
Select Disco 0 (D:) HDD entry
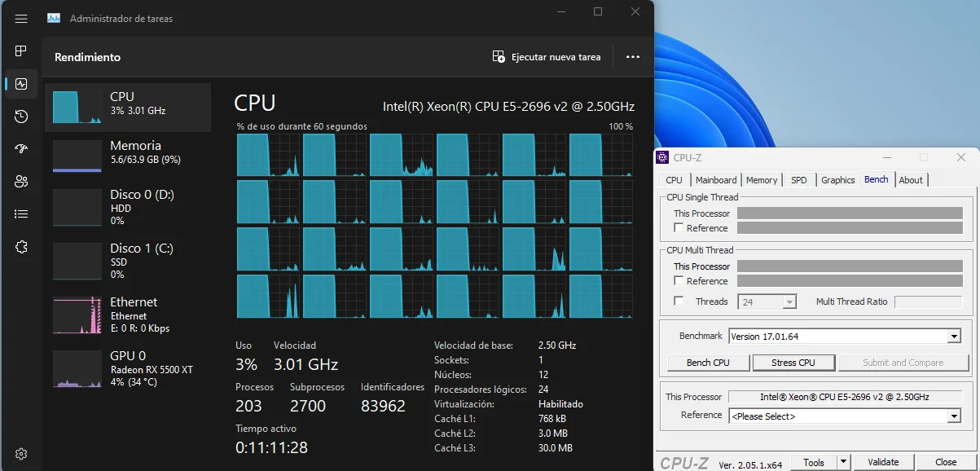click(128, 208)
